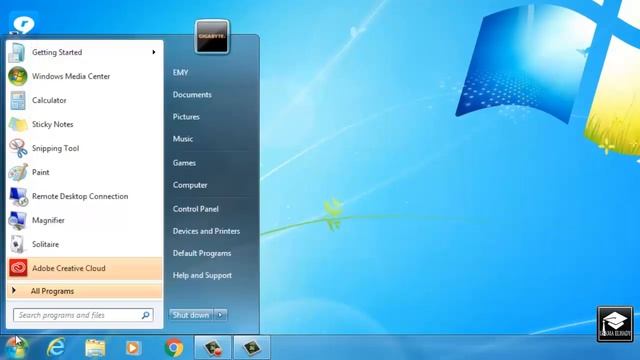Open the Sticky Notes icon
Screen dimensions: 640x360
coord(18,124)
